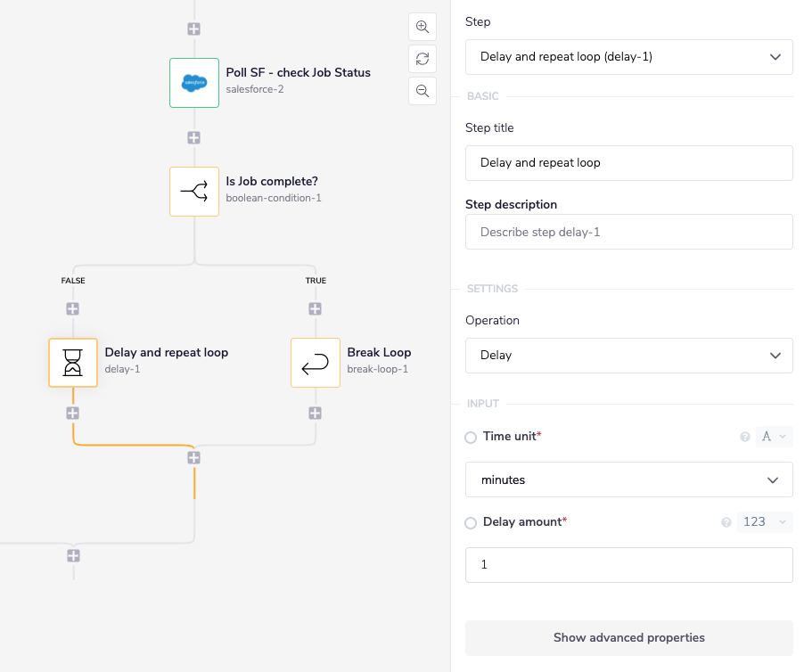
Task: Click Show advanced properties
Action: click(x=628, y=637)
